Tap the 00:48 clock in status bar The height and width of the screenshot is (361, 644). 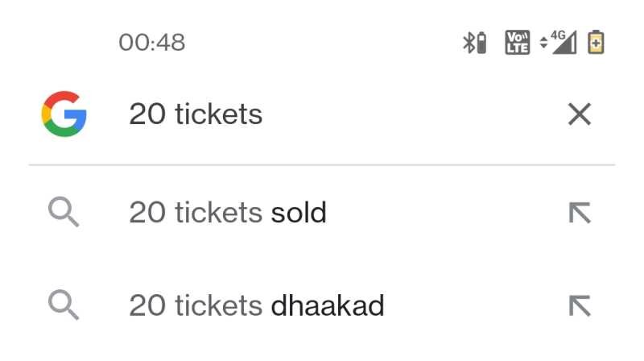tap(152, 43)
